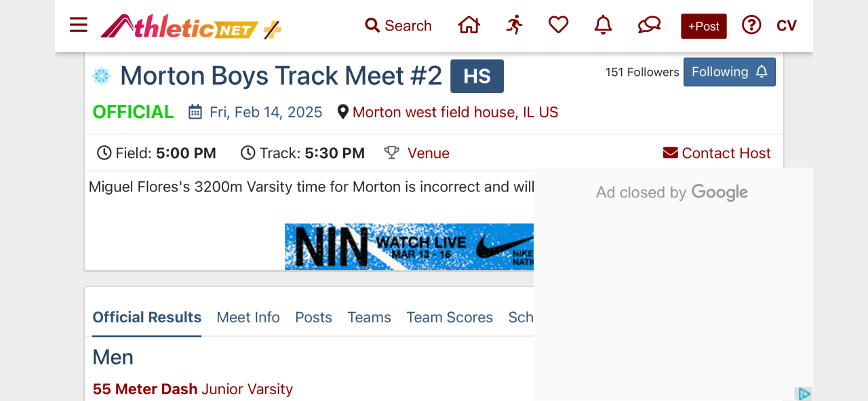Open the Posts tab
Viewport: 868px width, 401px height.
[x=313, y=318]
